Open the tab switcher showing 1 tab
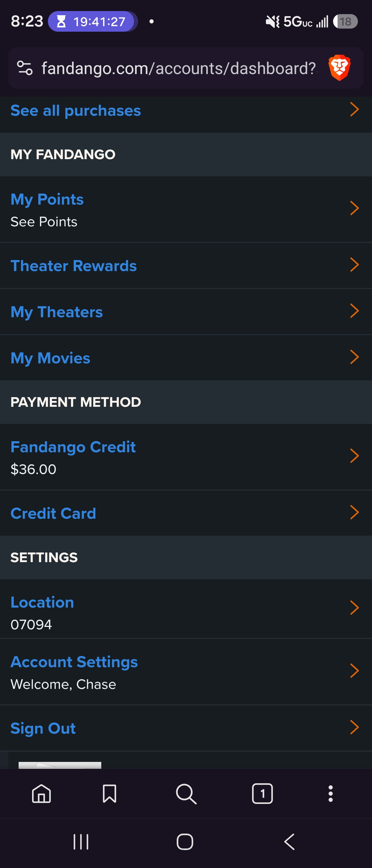This screenshot has height=868, width=372. [x=262, y=794]
